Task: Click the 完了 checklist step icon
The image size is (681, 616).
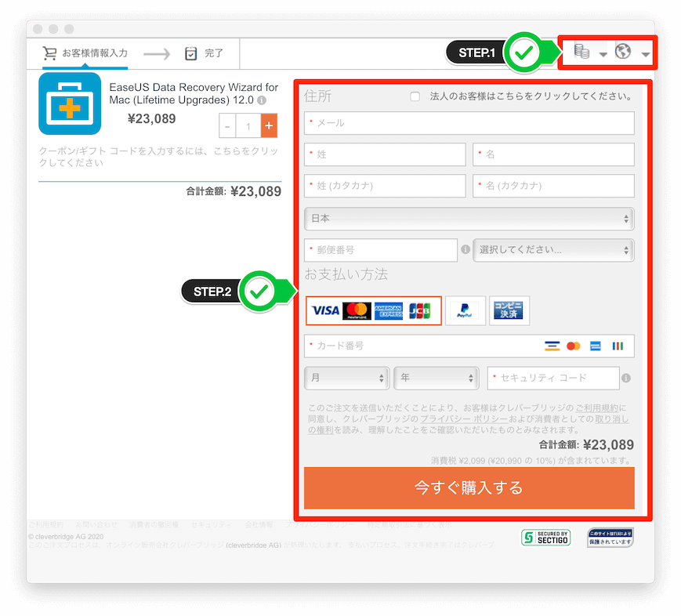Action: [190, 53]
